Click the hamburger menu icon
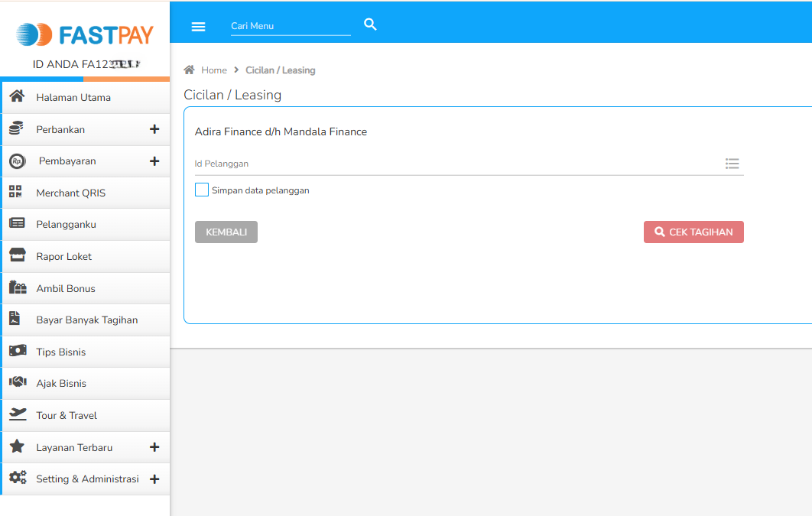The image size is (812, 516). pos(198,26)
